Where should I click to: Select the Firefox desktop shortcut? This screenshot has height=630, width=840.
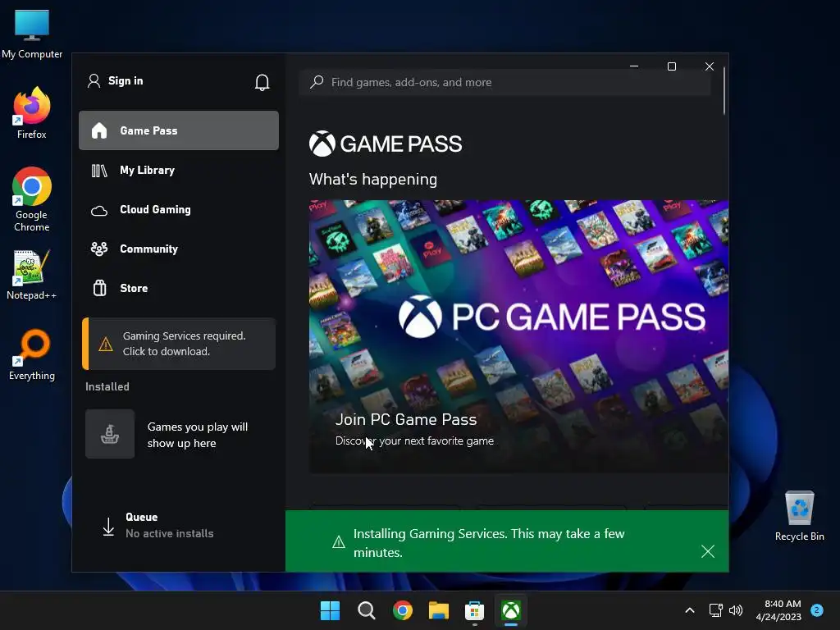(32, 113)
